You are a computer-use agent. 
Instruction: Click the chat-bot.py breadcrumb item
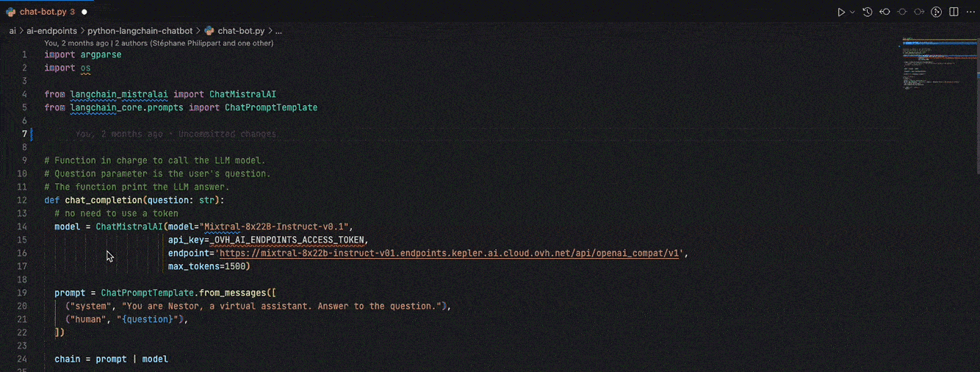pos(240,31)
